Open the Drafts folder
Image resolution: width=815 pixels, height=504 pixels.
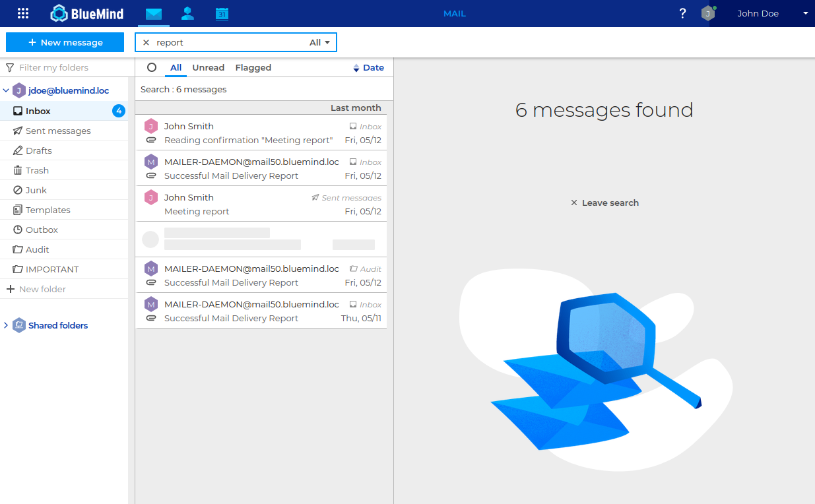pyautogui.click(x=64, y=150)
